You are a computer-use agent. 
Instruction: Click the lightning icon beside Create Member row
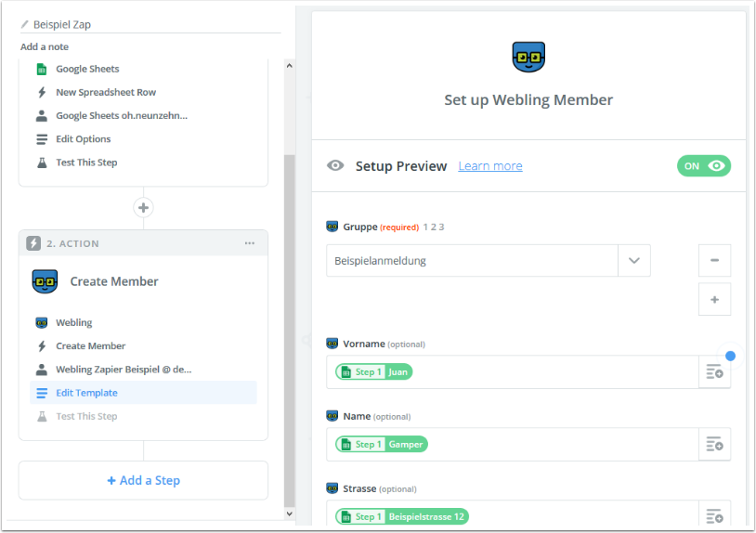coord(42,346)
